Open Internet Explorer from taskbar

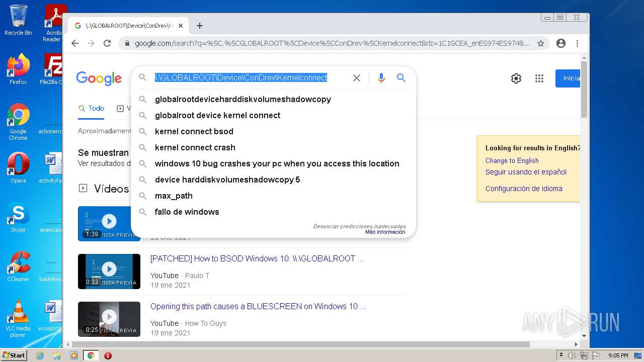[40, 355]
